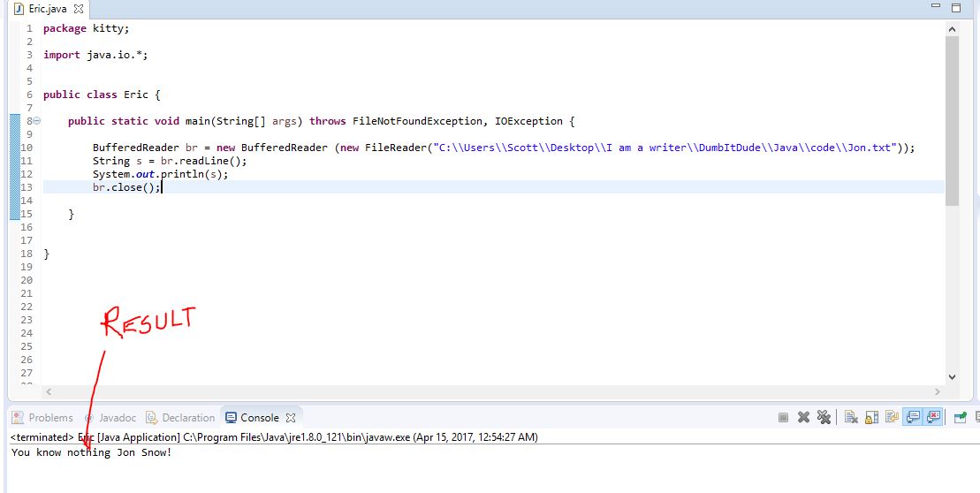Click the terminated launch description text
The height and width of the screenshot is (493, 980).
[274, 436]
